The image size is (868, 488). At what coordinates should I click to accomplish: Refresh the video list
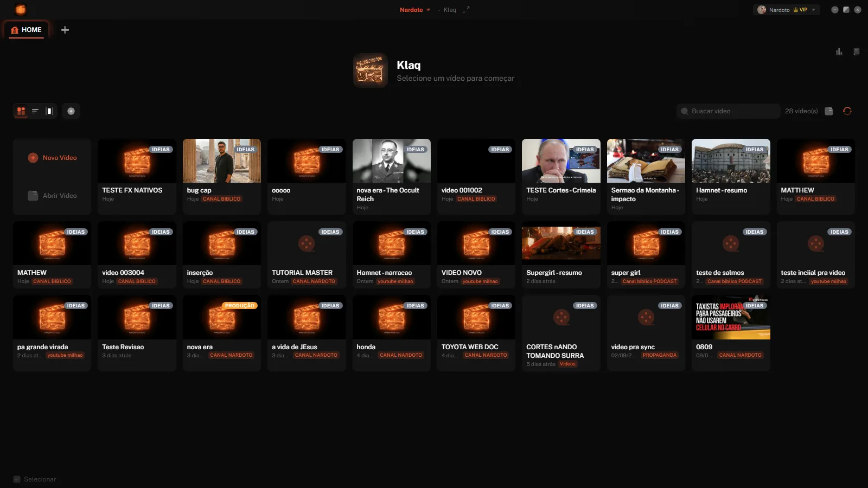click(847, 111)
